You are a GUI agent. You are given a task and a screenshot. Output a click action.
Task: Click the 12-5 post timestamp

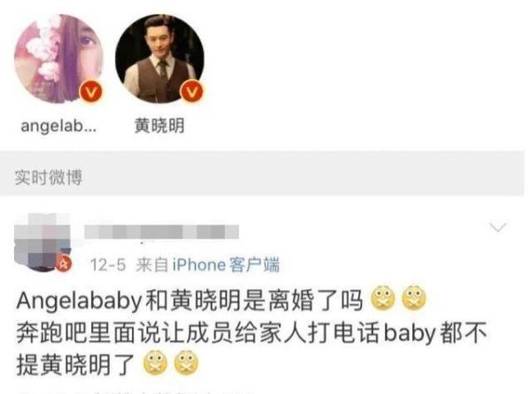click(x=108, y=265)
